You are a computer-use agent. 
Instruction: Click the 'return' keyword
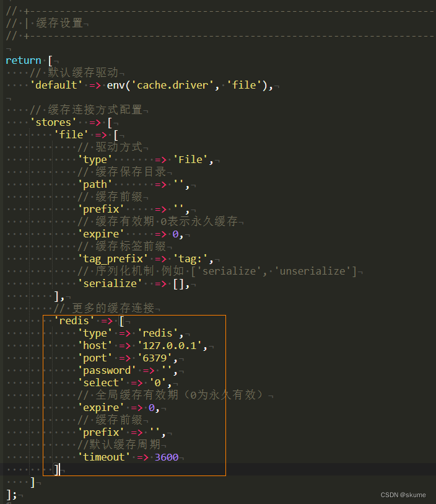click(x=24, y=60)
